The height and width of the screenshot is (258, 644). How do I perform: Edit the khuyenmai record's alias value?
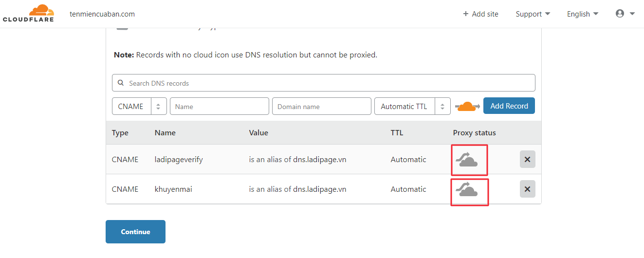[x=297, y=189]
